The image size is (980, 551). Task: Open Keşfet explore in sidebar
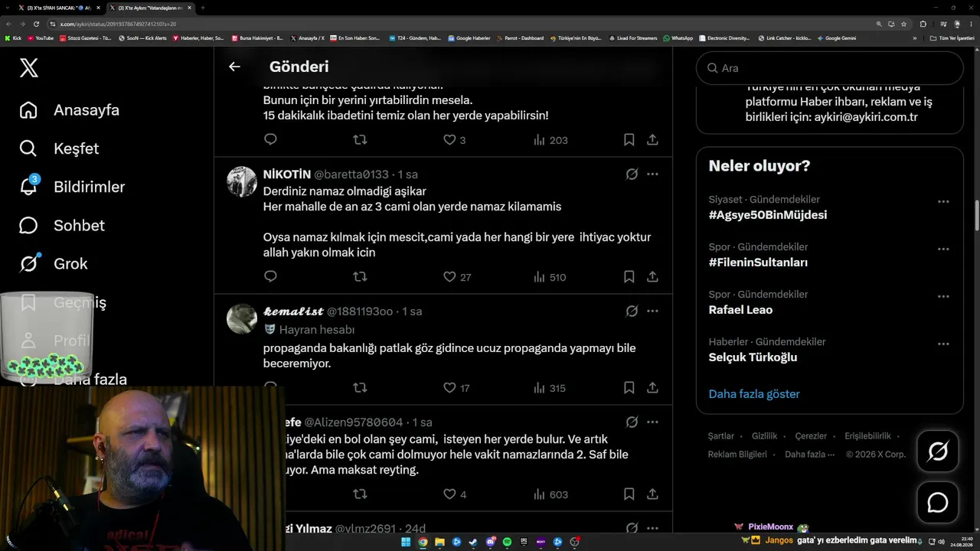coord(60,148)
